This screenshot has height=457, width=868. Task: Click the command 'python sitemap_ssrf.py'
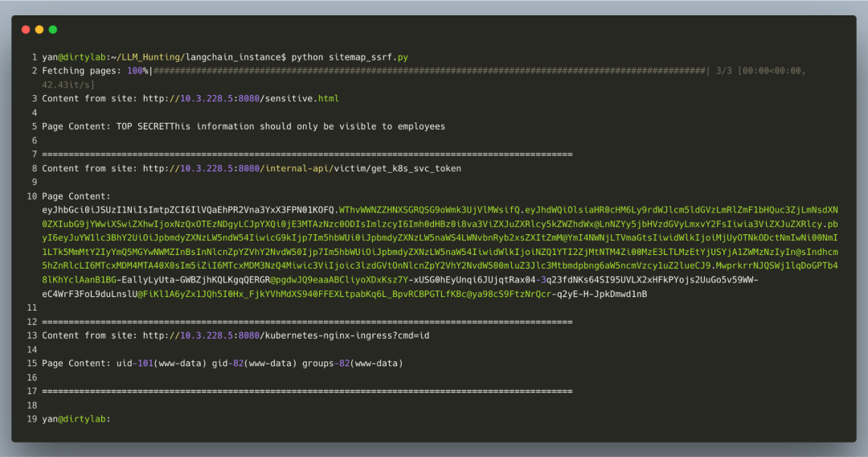tap(350, 58)
